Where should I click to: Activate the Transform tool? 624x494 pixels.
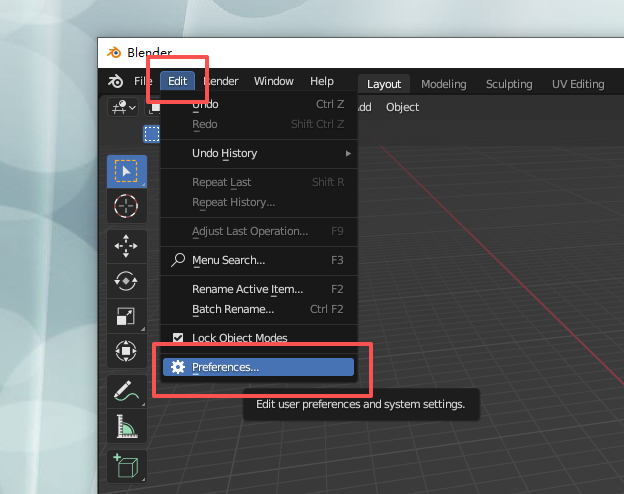pyautogui.click(x=126, y=351)
